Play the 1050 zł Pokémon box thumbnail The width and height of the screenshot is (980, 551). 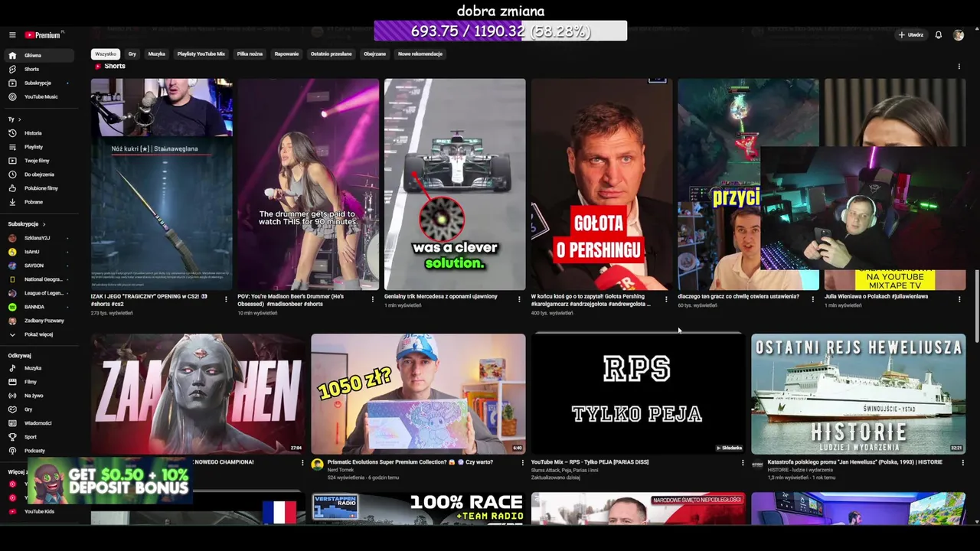[418, 394]
